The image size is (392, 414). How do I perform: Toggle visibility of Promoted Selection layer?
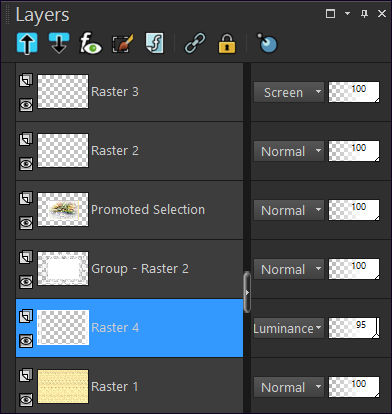click(x=26, y=223)
